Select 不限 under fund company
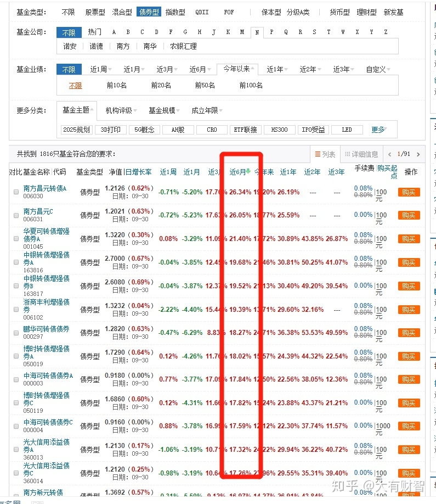Image resolution: width=436 pixels, height=504 pixels. [69, 32]
